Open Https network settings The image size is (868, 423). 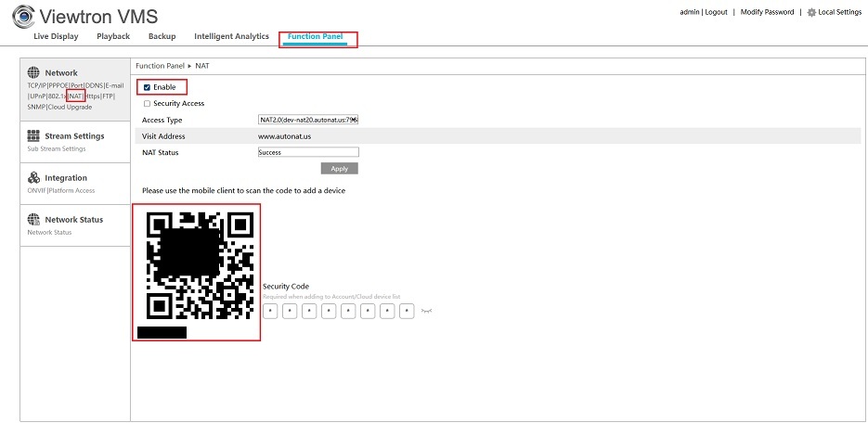pyautogui.click(x=93, y=96)
